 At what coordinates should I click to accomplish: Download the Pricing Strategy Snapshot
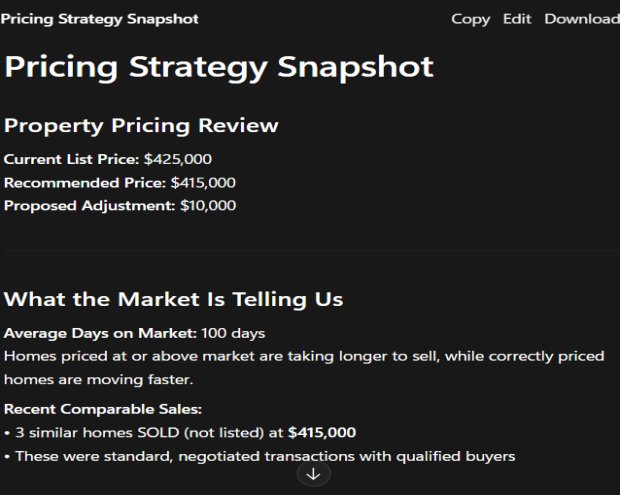coord(581,19)
